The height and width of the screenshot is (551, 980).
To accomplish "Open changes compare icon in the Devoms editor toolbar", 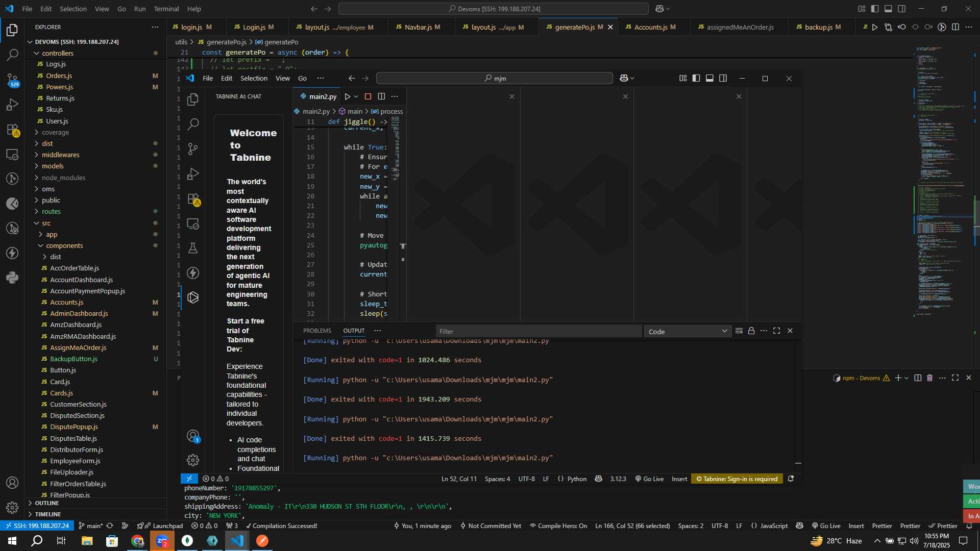I will pyautogui.click(x=889, y=27).
